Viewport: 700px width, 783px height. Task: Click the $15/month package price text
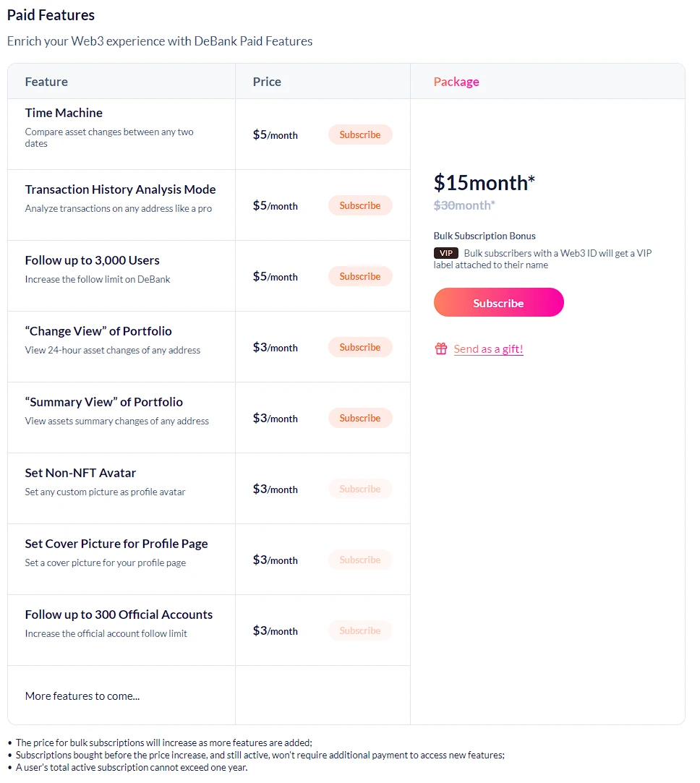point(484,183)
